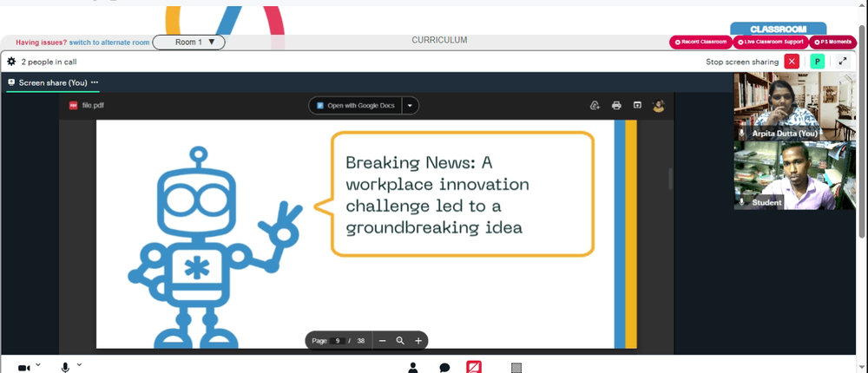Screen dimensions: 868x373
Task: Select the Screen share (You) tab
Action: click(x=53, y=82)
